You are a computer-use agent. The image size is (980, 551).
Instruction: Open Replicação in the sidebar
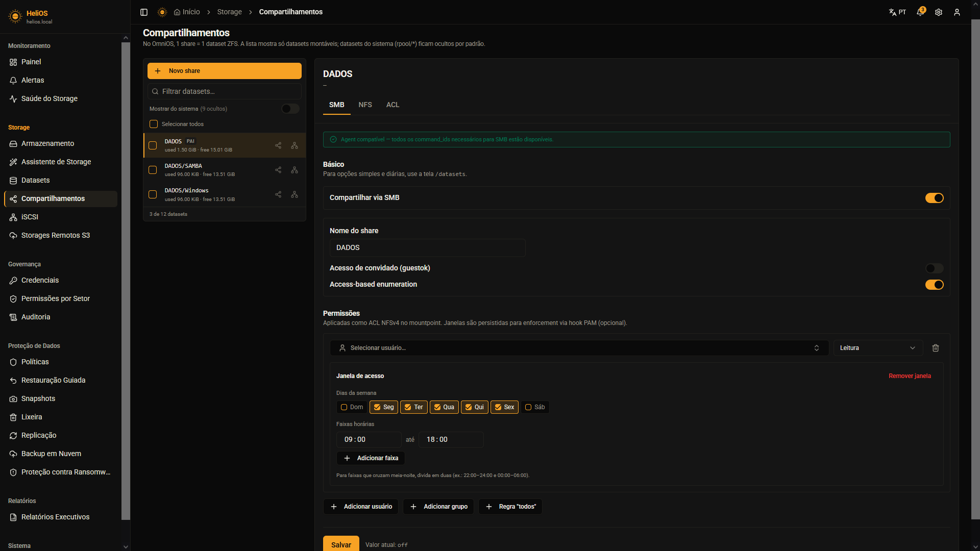60,435
